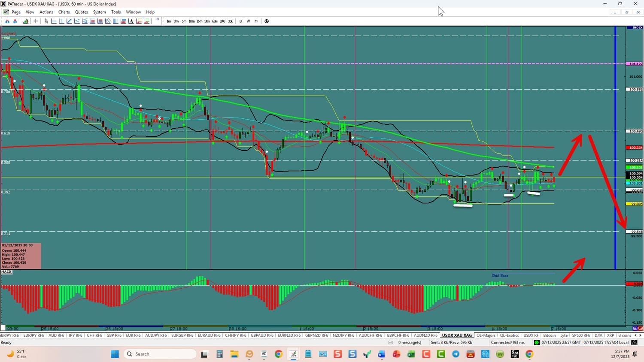Select the crosshair cursor tool
The image size is (644, 362).
(x=36, y=21)
